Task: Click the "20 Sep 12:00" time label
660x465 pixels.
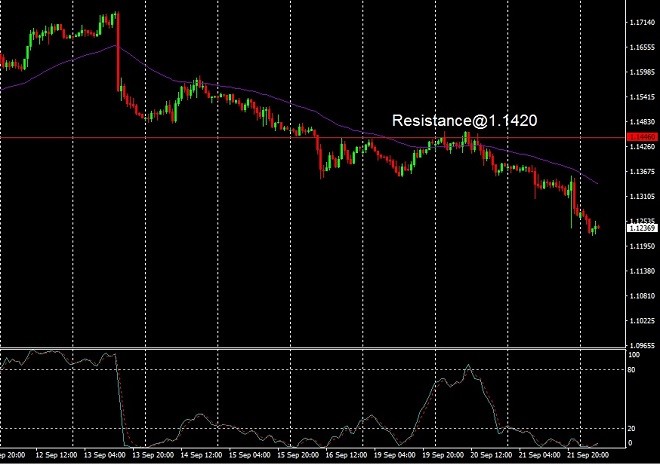Action: point(491,455)
